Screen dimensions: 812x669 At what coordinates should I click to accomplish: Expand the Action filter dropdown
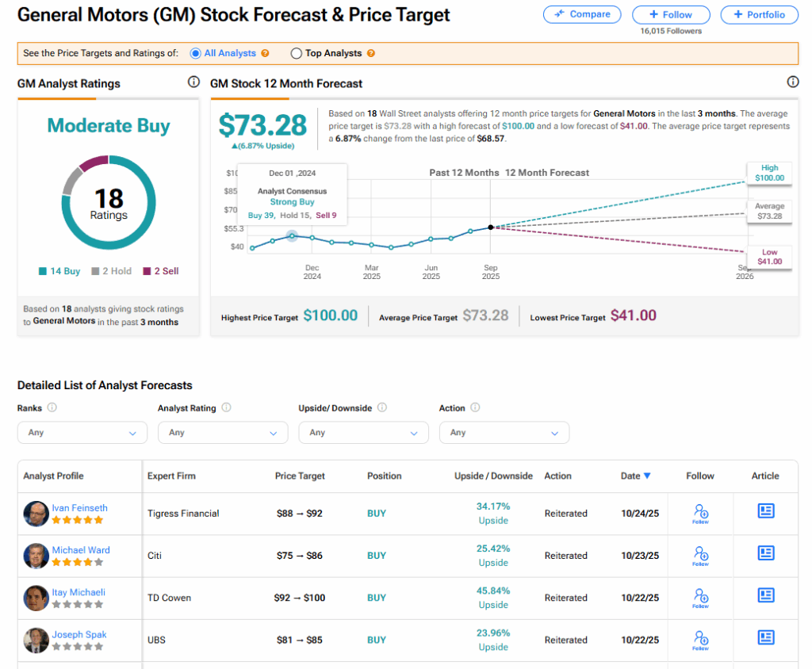pos(504,433)
